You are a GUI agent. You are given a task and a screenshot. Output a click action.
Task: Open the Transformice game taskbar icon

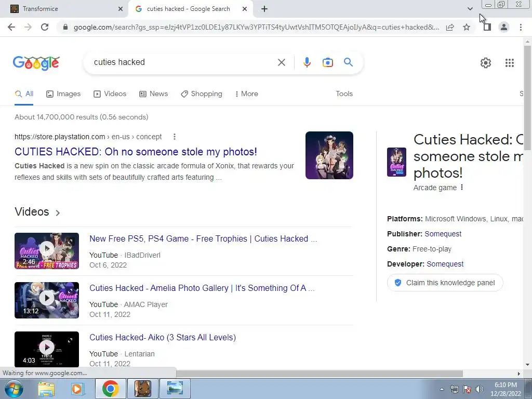point(142,389)
